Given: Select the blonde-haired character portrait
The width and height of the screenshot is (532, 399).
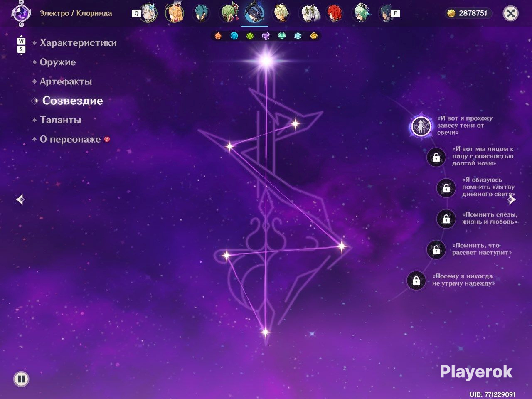Looking at the screenshot, I should pyautogui.click(x=281, y=13).
